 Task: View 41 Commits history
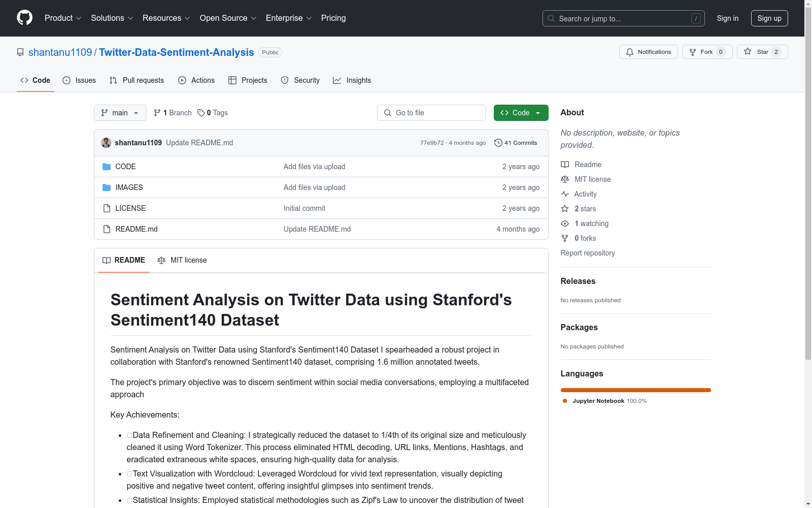[516, 143]
